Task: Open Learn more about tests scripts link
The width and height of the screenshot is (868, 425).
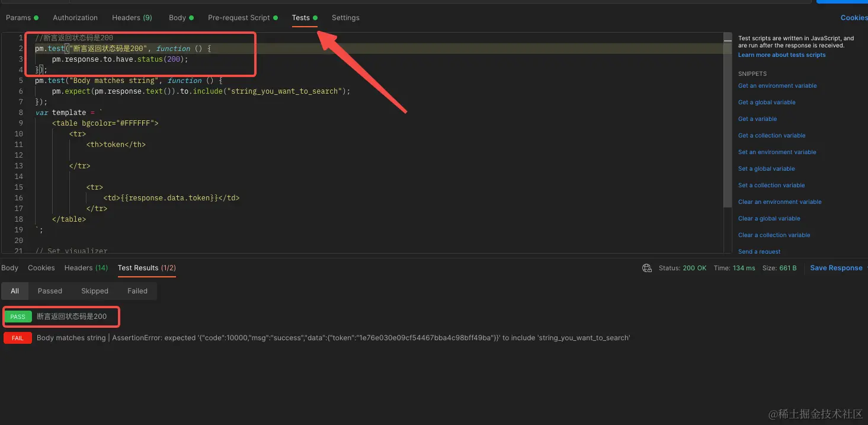Action: pos(781,55)
